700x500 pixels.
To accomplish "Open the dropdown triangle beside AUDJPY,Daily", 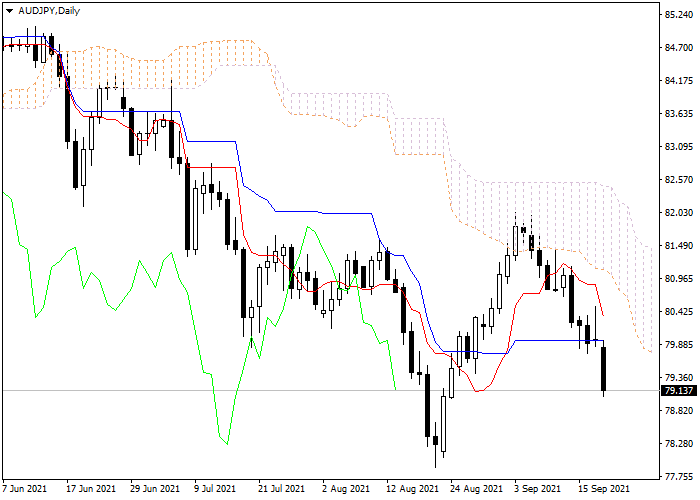I will point(9,11).
